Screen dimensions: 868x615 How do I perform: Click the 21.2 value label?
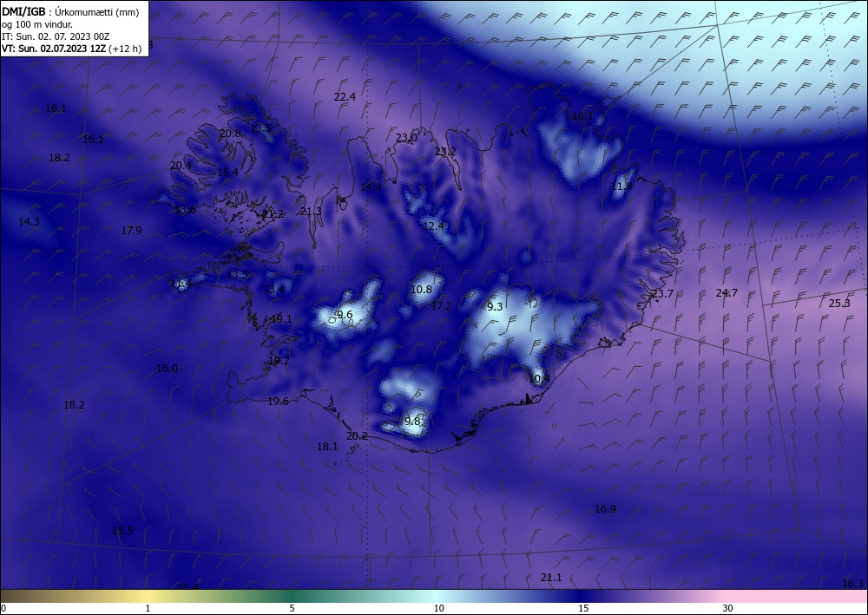[x=273, y=214]
